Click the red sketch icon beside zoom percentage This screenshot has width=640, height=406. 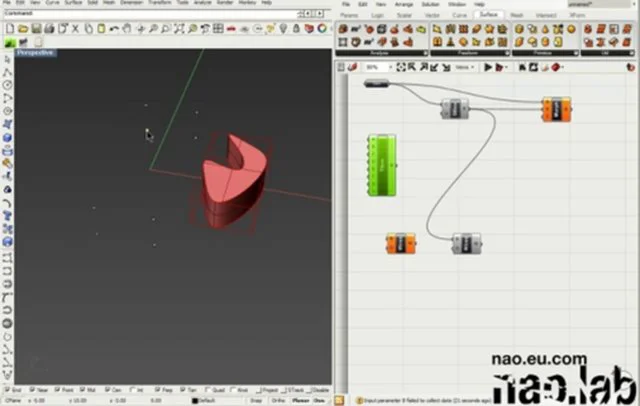click(x=353, y=67)
